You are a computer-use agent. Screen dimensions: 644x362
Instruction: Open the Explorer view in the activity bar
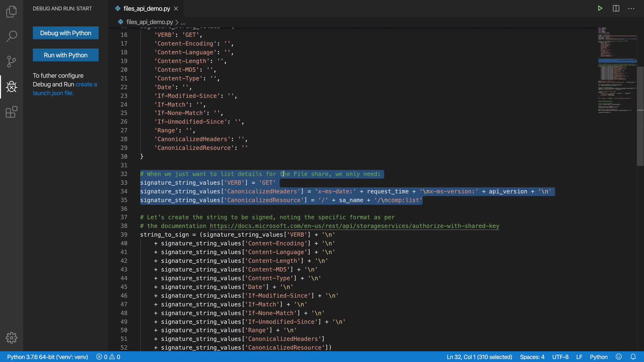(11, 12)
